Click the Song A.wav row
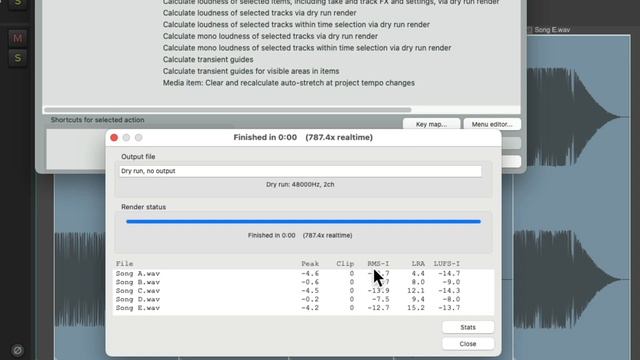Viewport: 640px width, 360px height. click(303, 273)
